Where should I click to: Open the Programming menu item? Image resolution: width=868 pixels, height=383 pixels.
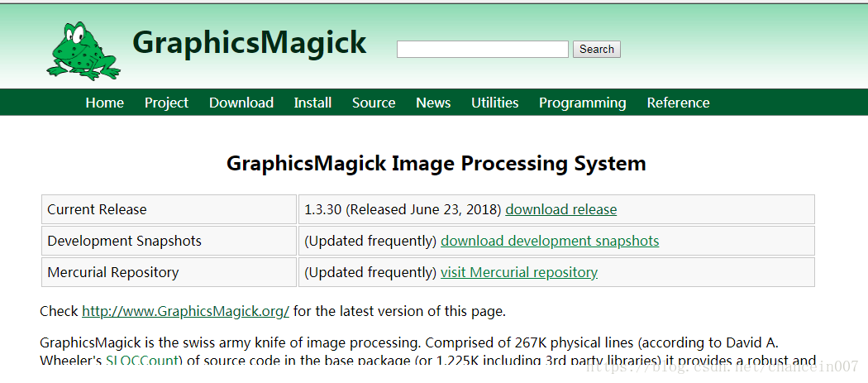(x=582, y=103)
